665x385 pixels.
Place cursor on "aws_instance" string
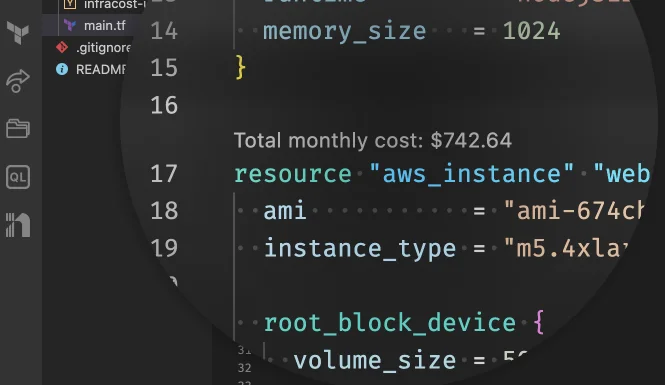472,174
